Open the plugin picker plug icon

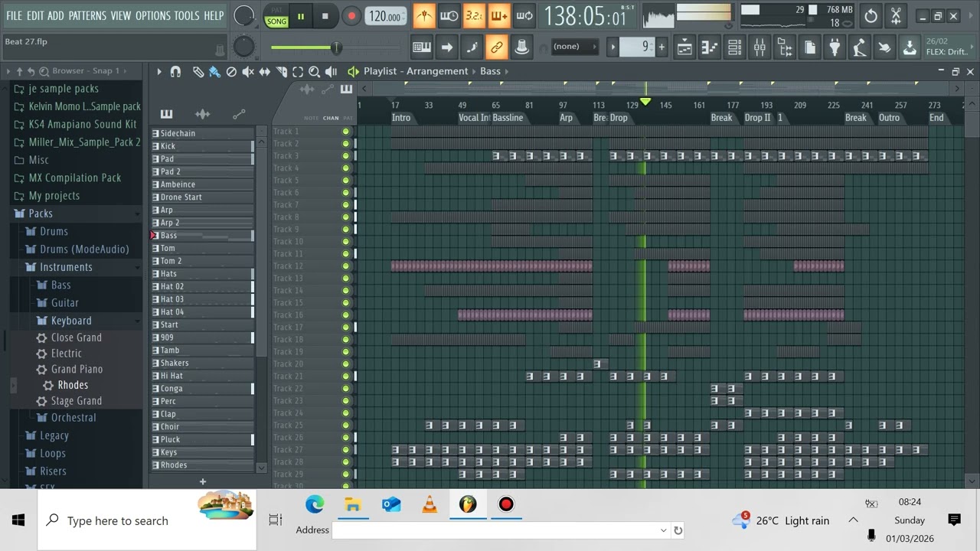[835, 47]
